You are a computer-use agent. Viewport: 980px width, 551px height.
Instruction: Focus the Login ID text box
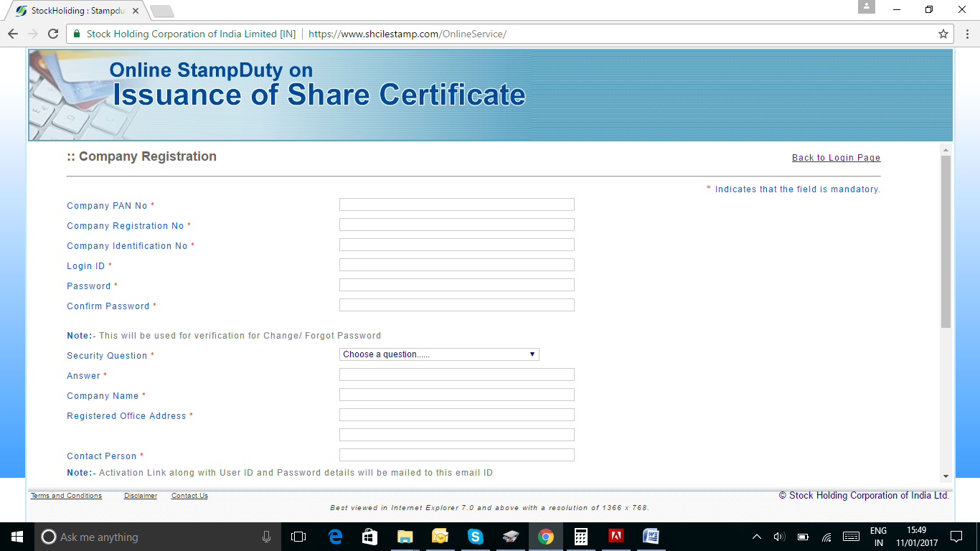pyautogui.click(x=456, y=265)
